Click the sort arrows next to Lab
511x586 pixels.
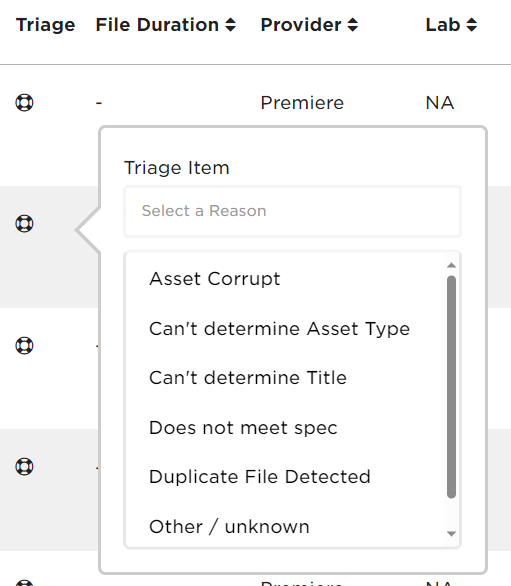click(x=472, y=25)
